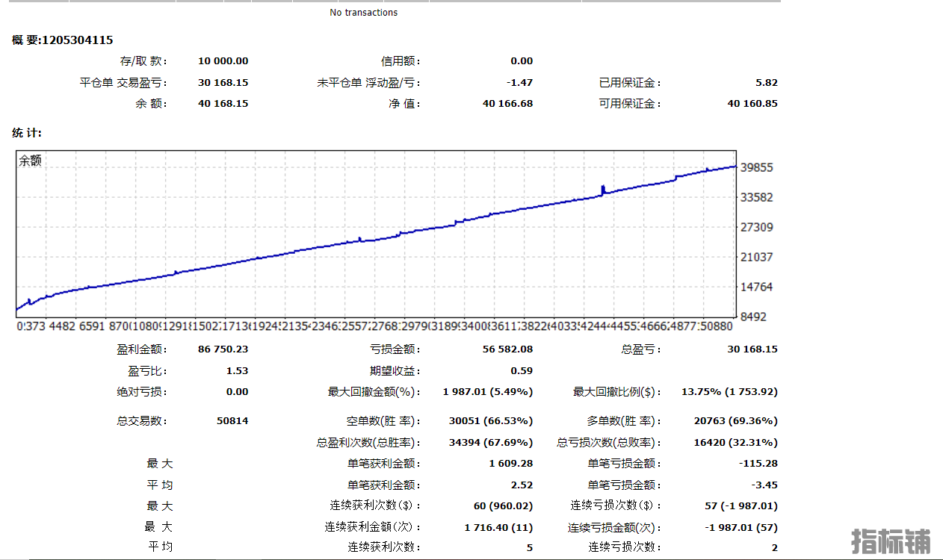Click average loss trade value -3.45
The width and height of the screenshot is (943, 560).
pos(764,485)
